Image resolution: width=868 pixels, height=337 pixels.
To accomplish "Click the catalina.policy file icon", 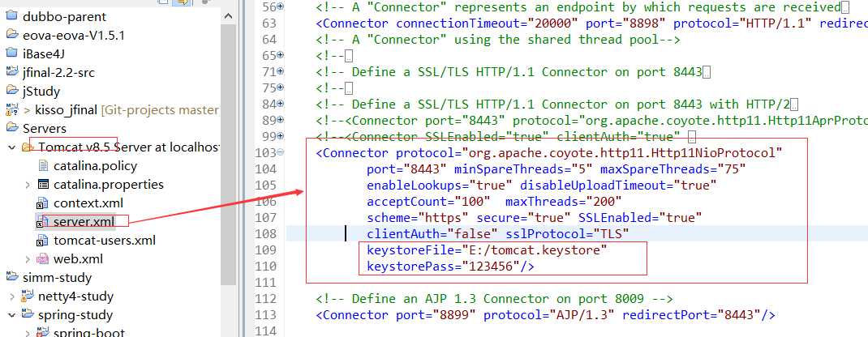I will (43, 165).
